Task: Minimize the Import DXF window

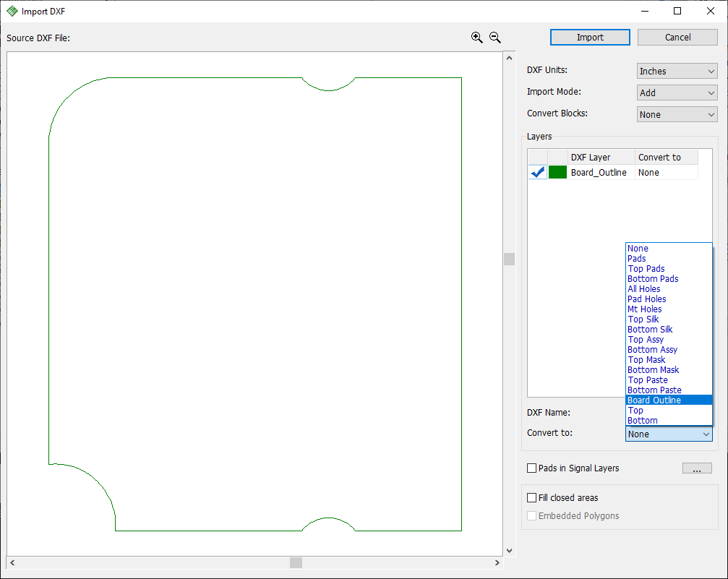Action: [x=644, y=11]
